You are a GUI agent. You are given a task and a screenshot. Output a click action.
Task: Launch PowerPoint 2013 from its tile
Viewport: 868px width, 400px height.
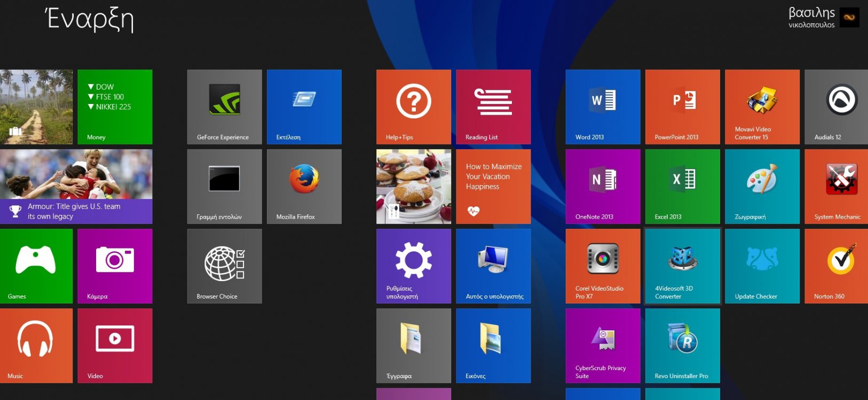tap(682, 107)
